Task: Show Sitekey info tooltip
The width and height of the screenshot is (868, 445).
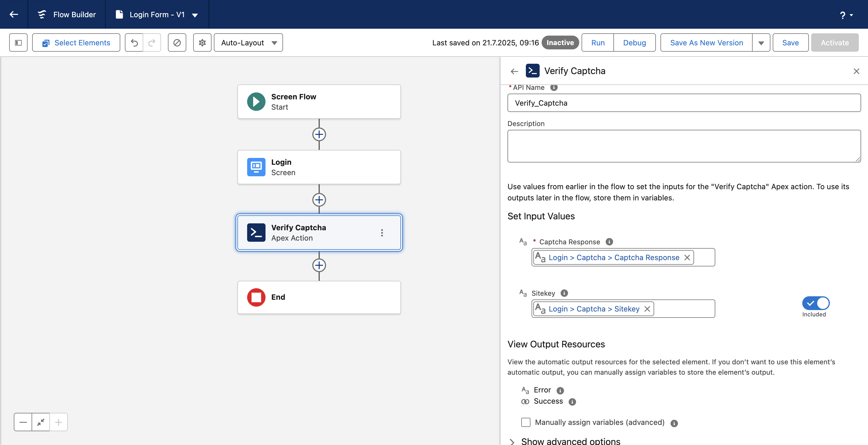Action: point(564,293)
